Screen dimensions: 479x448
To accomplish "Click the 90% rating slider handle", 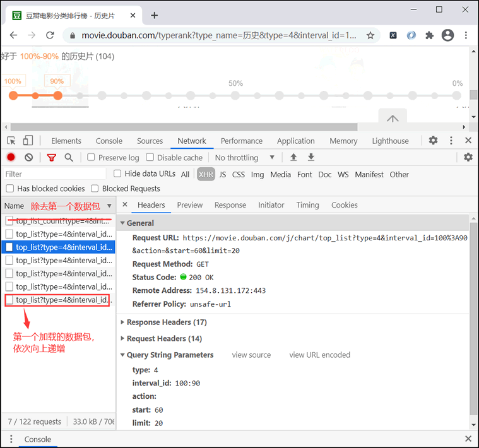I will [x=57, y=95].
